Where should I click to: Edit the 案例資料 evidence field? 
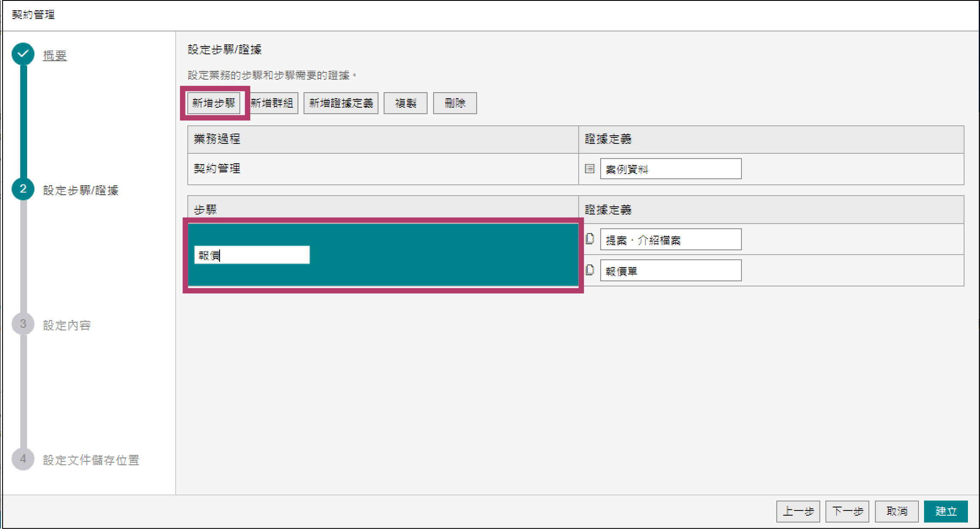[670, 169]
